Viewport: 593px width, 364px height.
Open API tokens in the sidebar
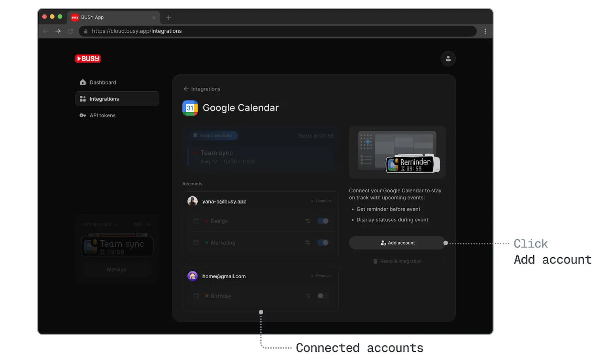(x=117, y=115)
